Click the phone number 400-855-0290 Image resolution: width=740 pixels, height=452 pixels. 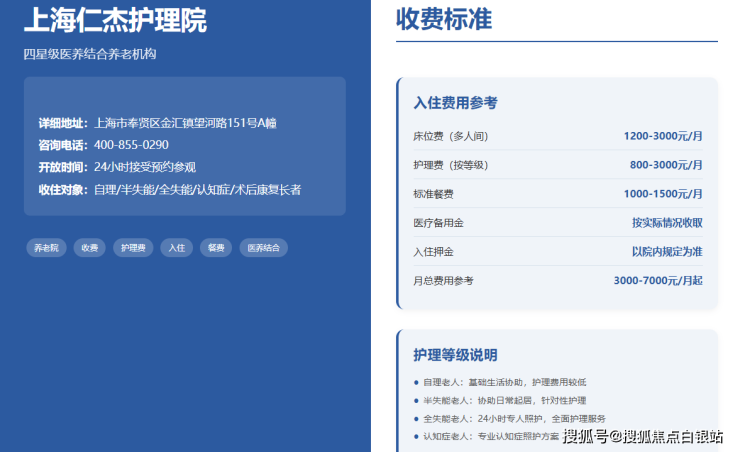point(131,145)
